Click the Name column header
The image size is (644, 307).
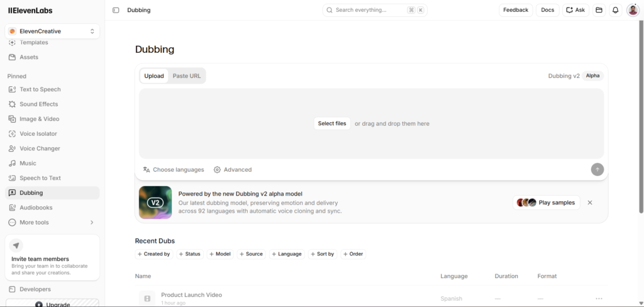[x=143, y=276]
